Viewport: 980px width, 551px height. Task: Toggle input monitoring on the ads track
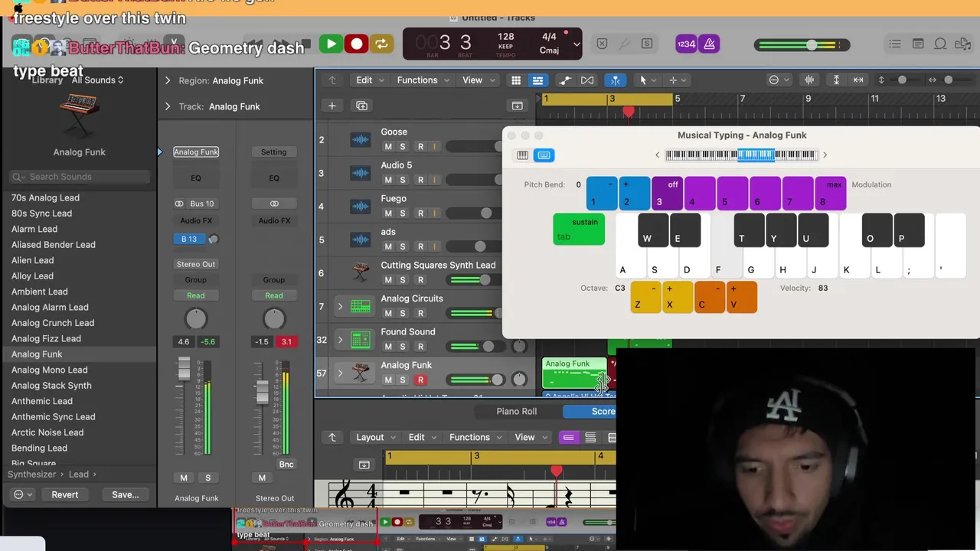pos(434,246)
